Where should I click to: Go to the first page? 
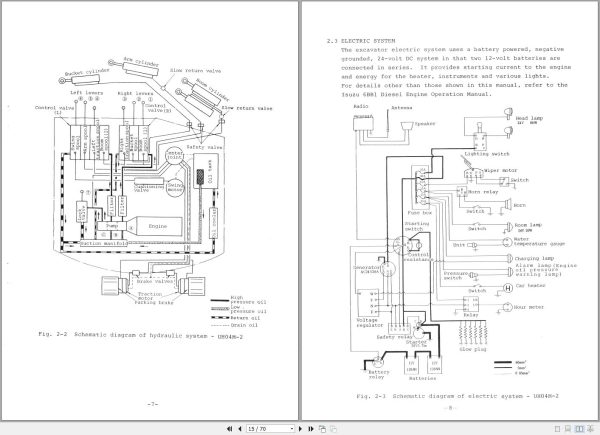click(229, 429)
